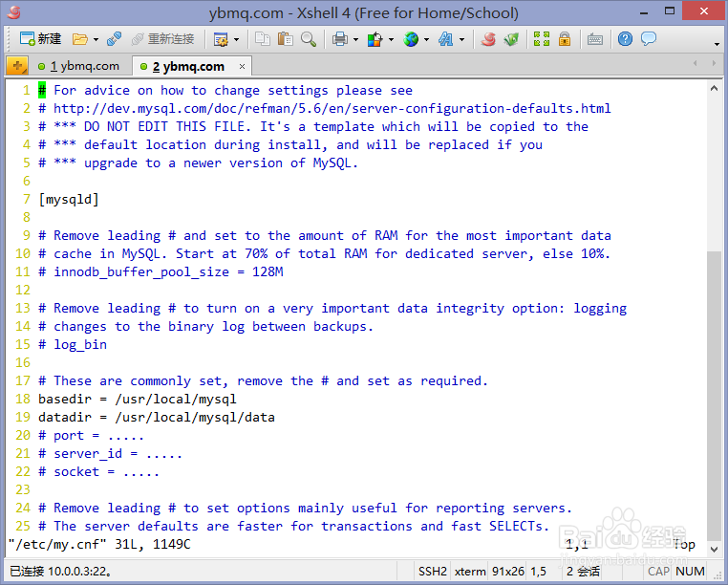Image resolution: width=728 pixels, height=585 pixels.
Task: Click the globe encoding icon
Action: coord(411,39)
